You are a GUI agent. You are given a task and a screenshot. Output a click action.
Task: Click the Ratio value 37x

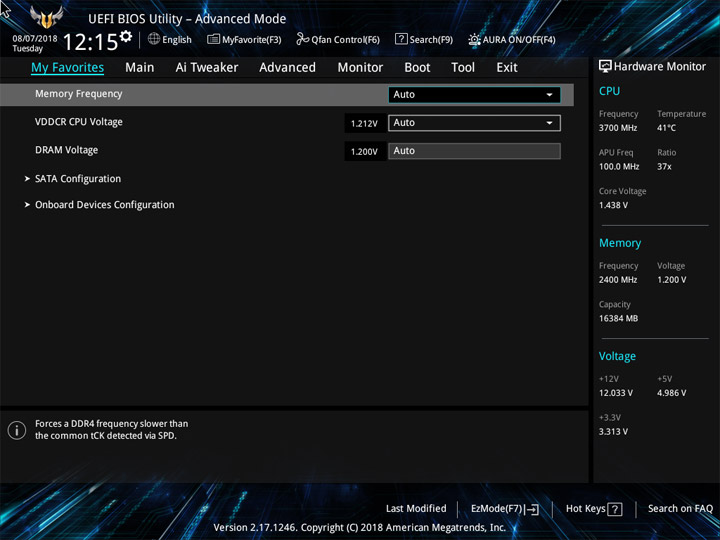tap(664, 167)
